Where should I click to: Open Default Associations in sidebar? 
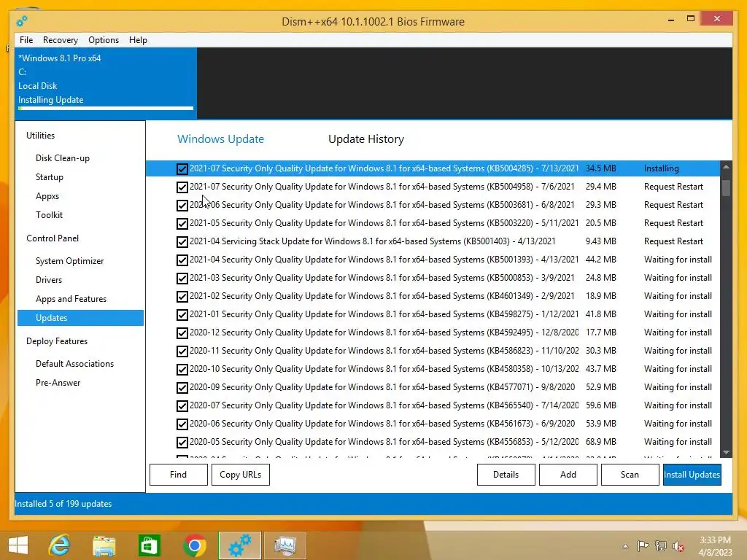click(x=75, y=364)
